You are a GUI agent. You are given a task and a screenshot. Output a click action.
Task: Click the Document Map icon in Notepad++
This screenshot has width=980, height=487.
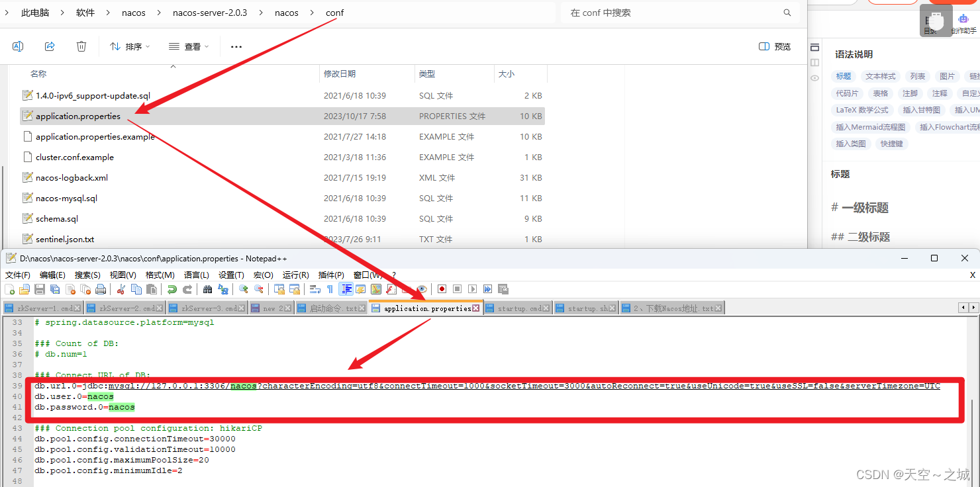click(x=376, y=289)
